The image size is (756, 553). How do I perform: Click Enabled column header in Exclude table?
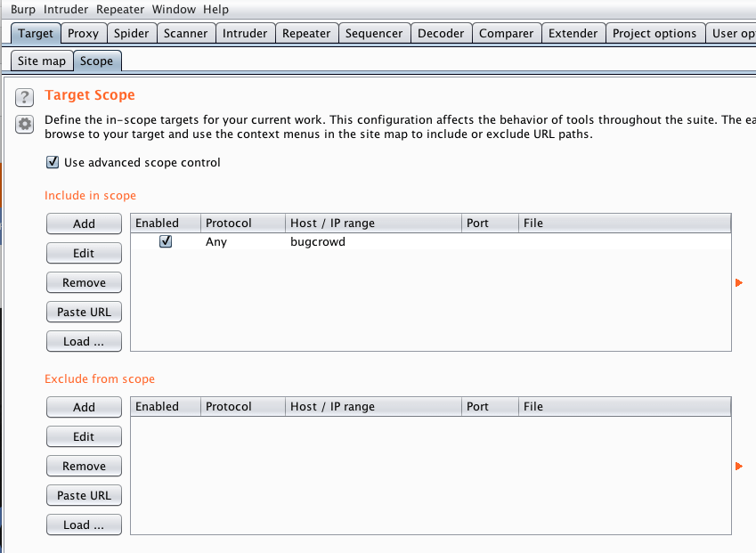point(166,406)
